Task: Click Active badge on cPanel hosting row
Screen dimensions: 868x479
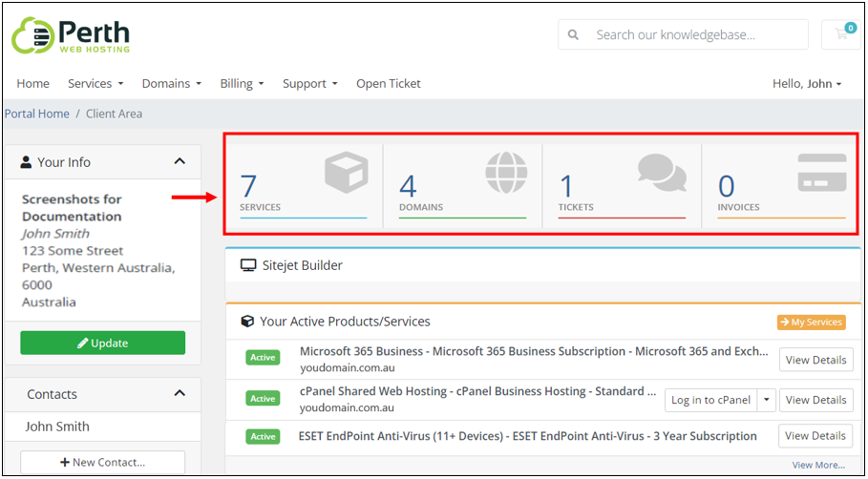Action: 263,398
